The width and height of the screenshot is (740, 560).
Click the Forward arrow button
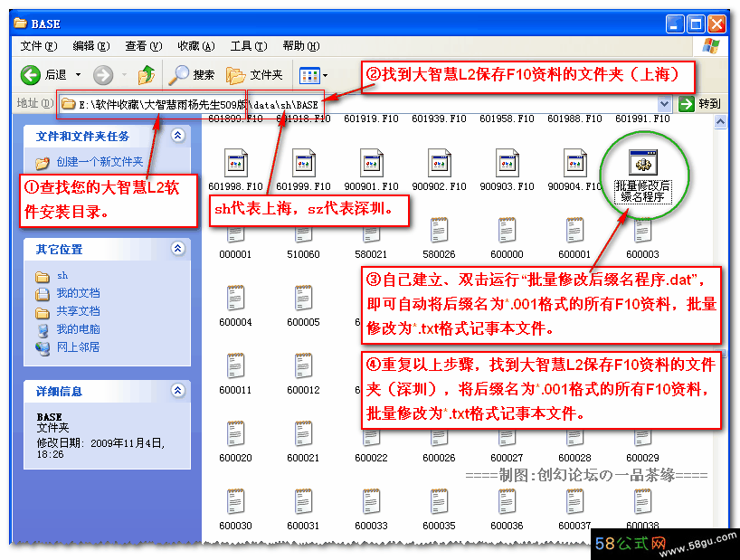[103, 75]
